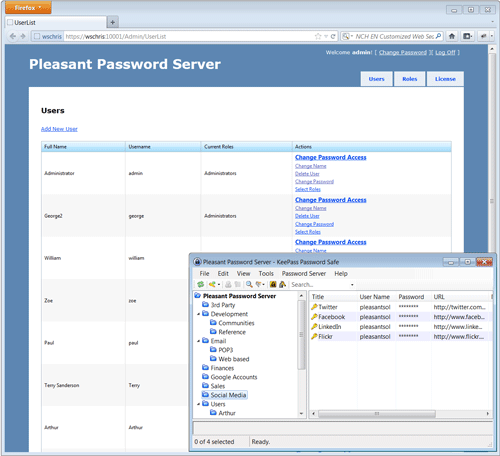Open the Tools menu in KeePass
This screenshot has height=456, width=500.
tap(266, 274)
